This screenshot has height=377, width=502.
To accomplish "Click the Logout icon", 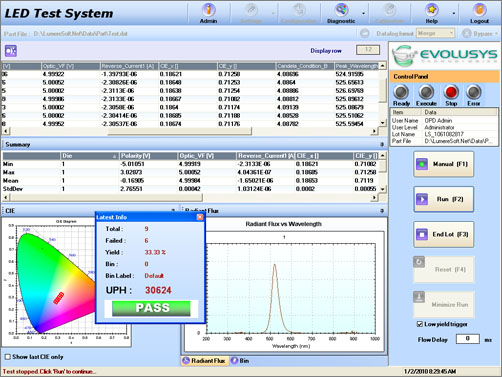I will coord(479,10).
